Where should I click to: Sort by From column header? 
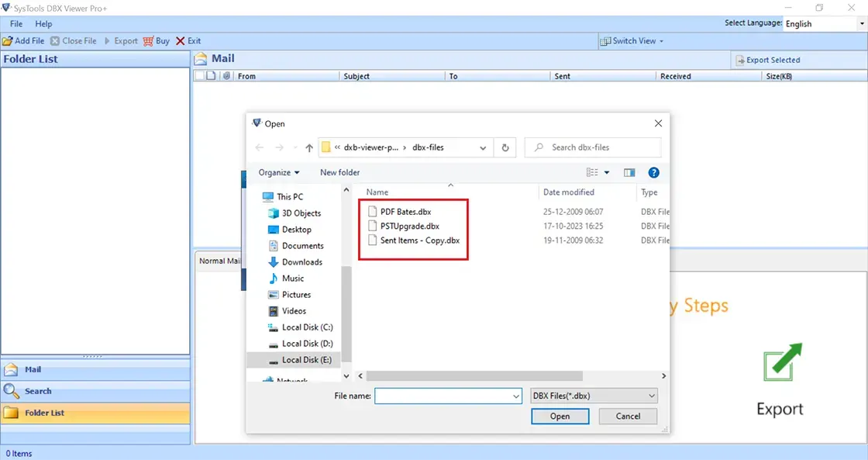point(286,76)
